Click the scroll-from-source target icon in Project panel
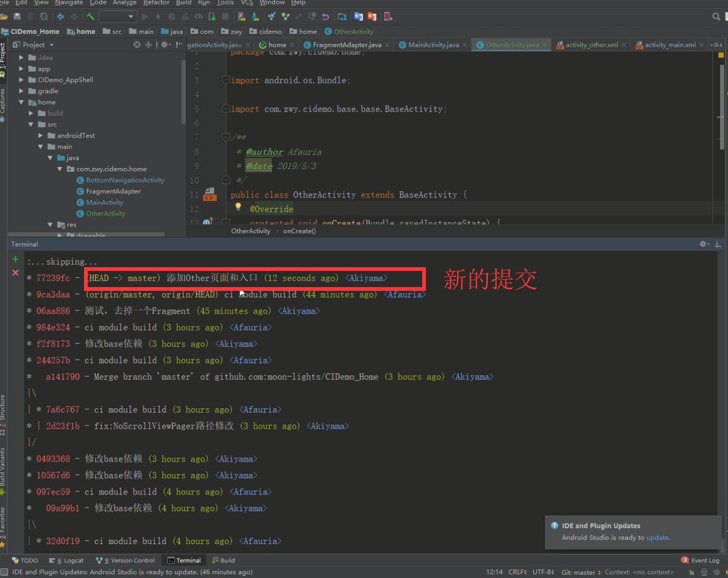Image resolution: width=728 pixels, height=578 pixels. pyautogui.click(x=137, y=45)
